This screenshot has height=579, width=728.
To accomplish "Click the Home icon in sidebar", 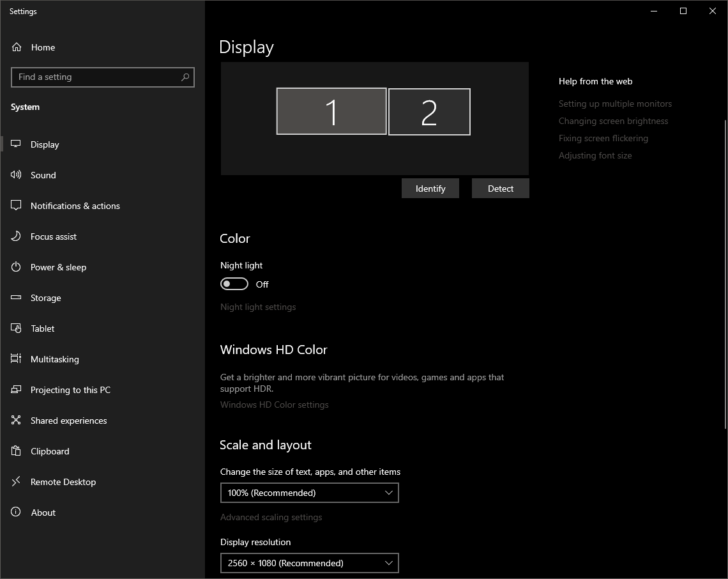I will coord(17,47).
